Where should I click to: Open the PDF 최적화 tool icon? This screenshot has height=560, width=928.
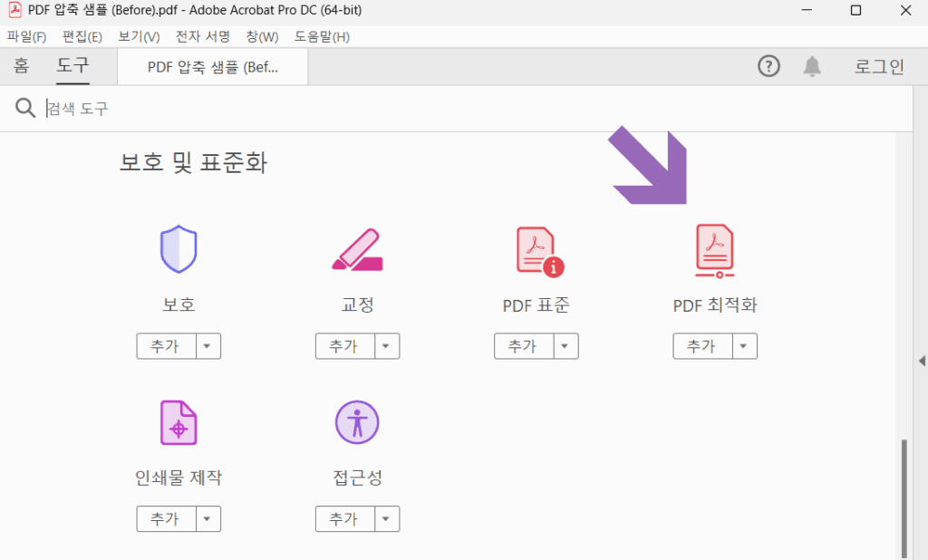[x=715, y=250]
